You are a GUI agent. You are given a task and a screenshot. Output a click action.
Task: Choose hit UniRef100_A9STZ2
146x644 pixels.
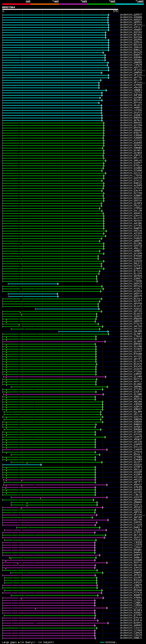(131, 67)
